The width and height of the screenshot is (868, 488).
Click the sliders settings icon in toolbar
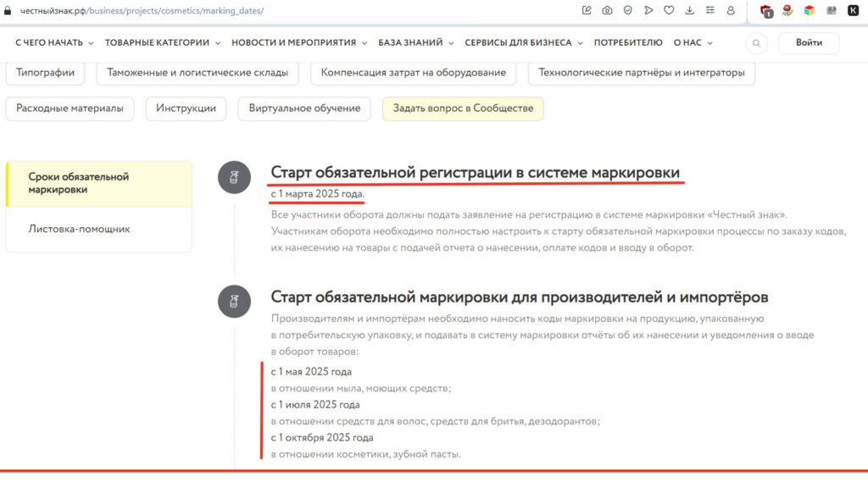(709, 11)
